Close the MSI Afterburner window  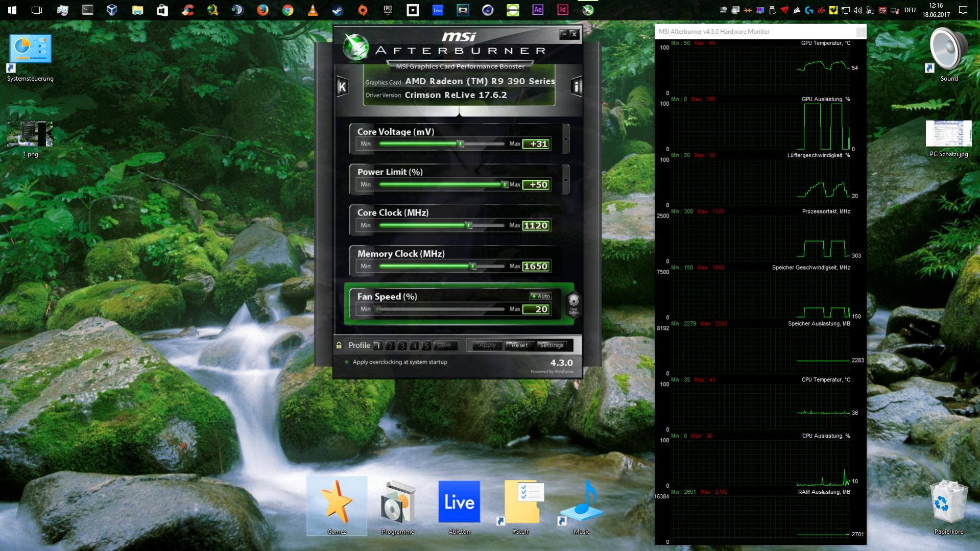[x=575, y=34]
